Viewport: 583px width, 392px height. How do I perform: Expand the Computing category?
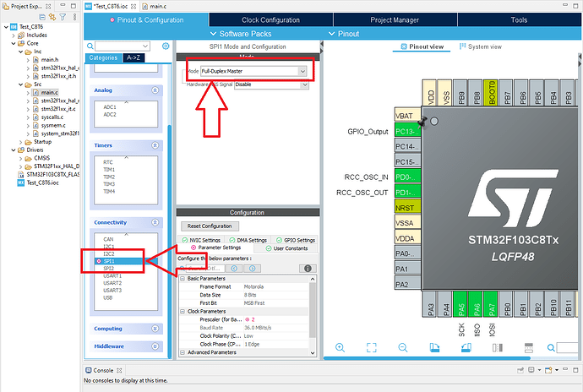155,329
